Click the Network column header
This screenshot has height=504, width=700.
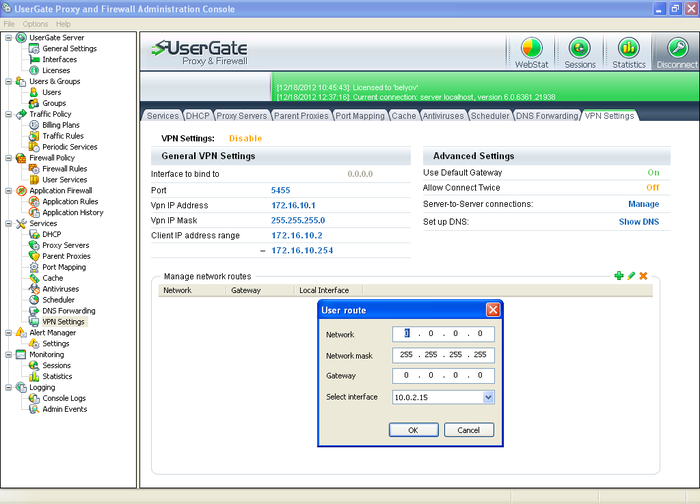(x=192, y=290)
